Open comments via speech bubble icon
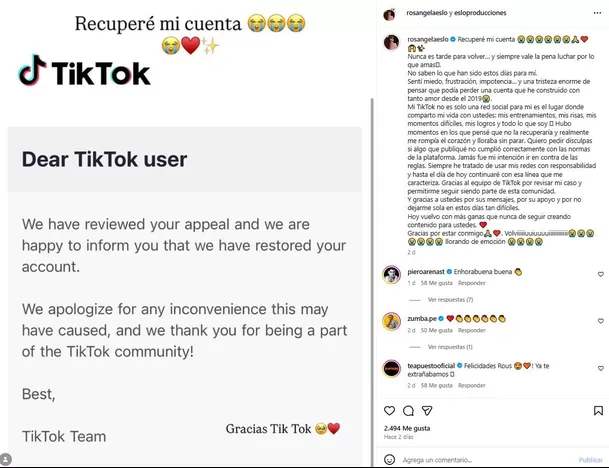609x468 pixels. pos(408,411)
